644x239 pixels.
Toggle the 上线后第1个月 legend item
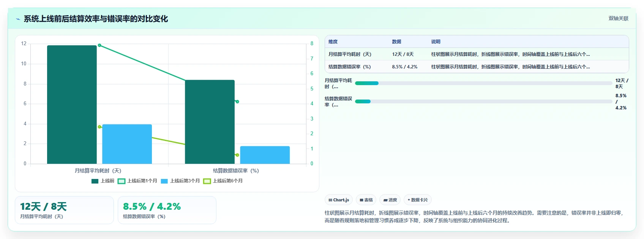tap(137, 181)
